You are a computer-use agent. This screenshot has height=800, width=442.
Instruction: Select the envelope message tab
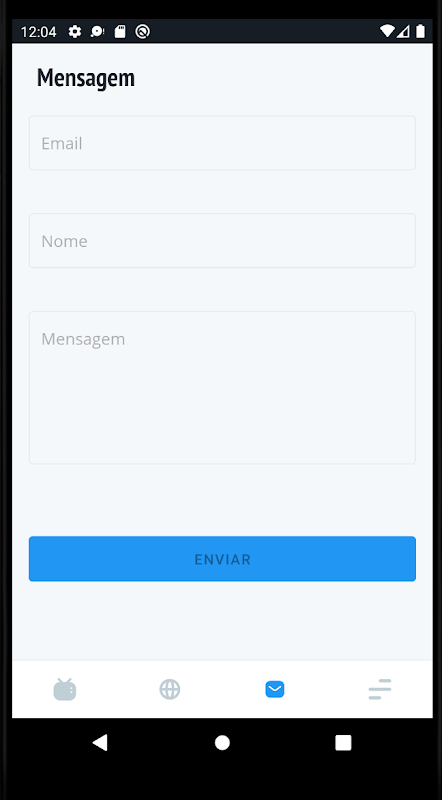(x=275, y=690)
